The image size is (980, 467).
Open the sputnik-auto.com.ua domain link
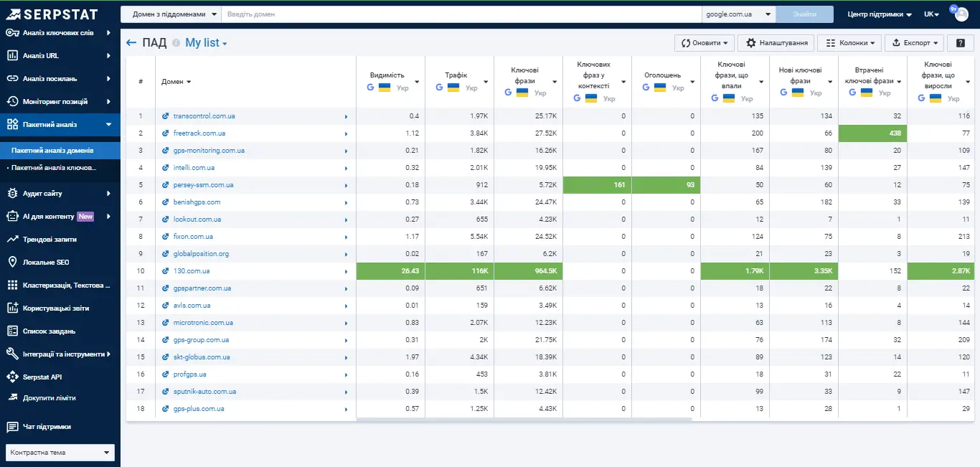click(x=204, y=392)
